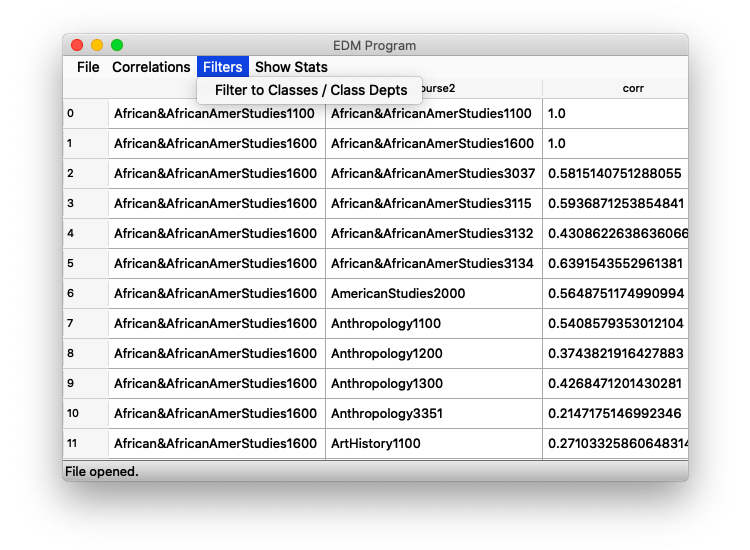The image size is (750, 550).
Task: Select correlation value 0.5815140751288055
Action: pyautogui.click(x=614, y=174)
